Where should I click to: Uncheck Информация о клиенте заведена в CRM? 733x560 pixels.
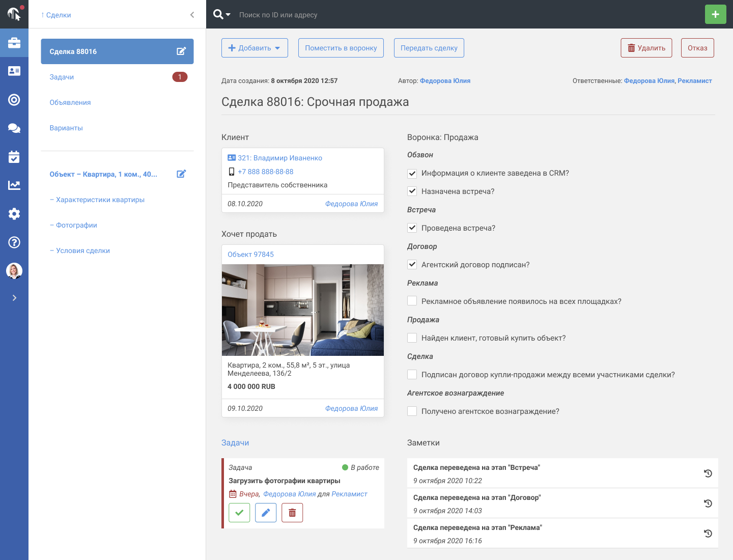(x=412, y=173)
